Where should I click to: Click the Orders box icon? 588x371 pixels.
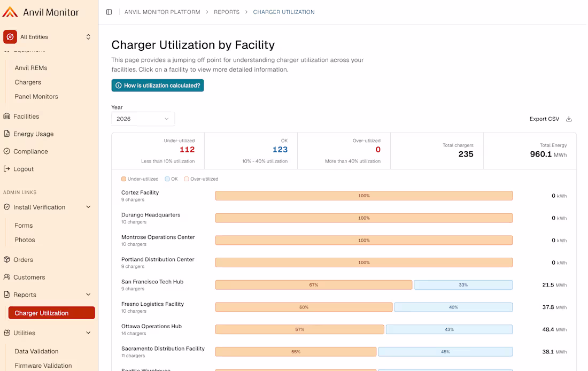[x=7, y=260]
